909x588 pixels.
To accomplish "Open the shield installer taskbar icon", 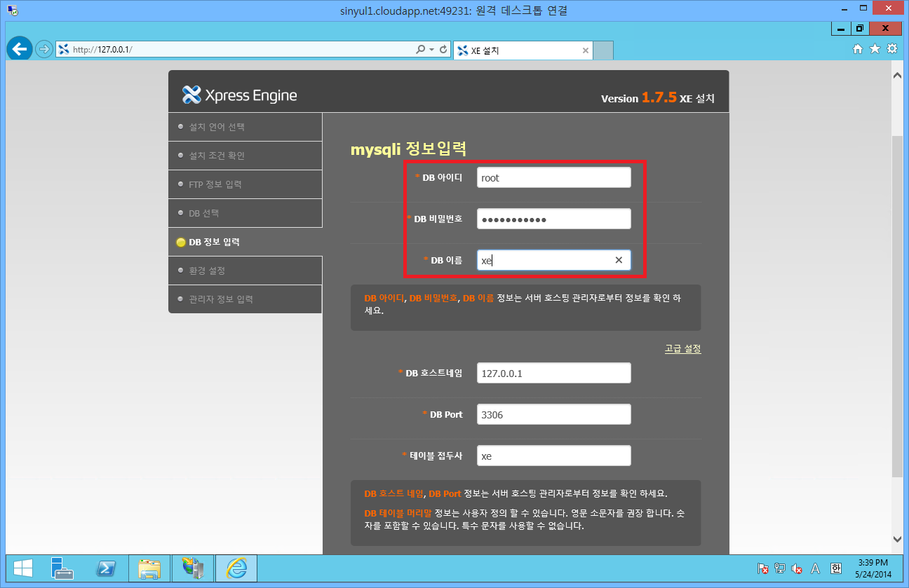I will pyautogui.click(x=192, y=568).
